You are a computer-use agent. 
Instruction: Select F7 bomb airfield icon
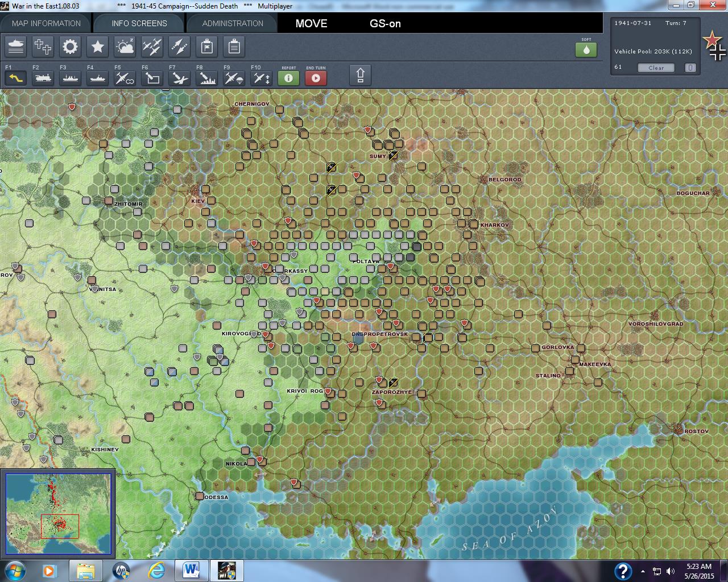coord(180,78)
